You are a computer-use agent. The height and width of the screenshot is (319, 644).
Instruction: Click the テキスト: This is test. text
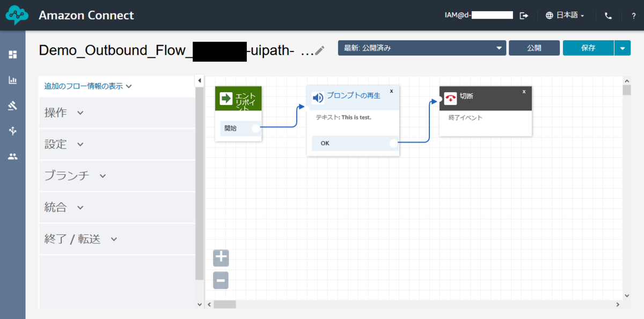pos(343,117)
